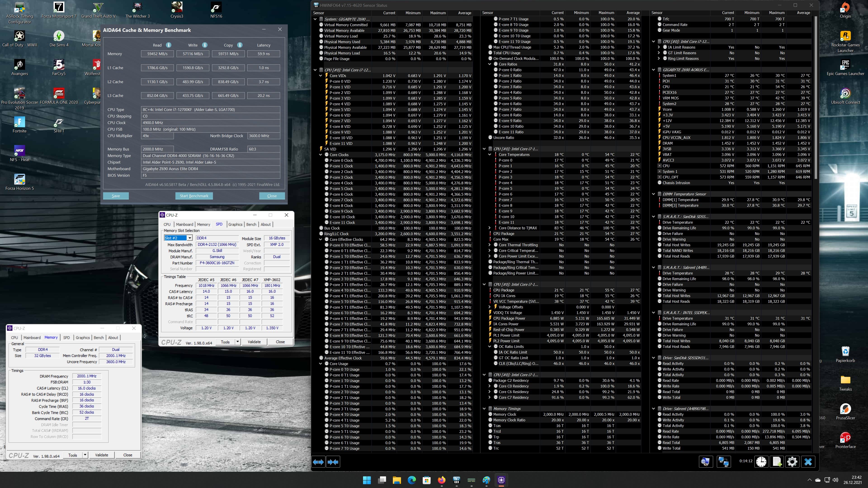Screen dimensions: 868x488
Task: Click the CPU Multiplier 49x field in AIDA64
Action: pos(157,136)
